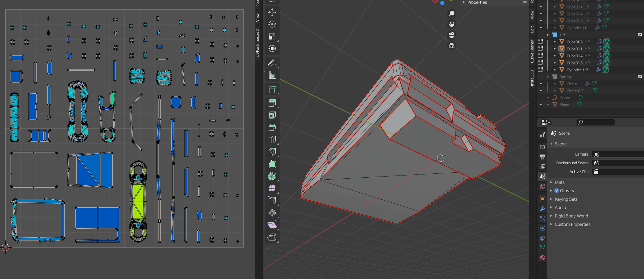Open the UVPackmaster2 sidebar tab
Screen dimensions: 644x279
[258, 43]
